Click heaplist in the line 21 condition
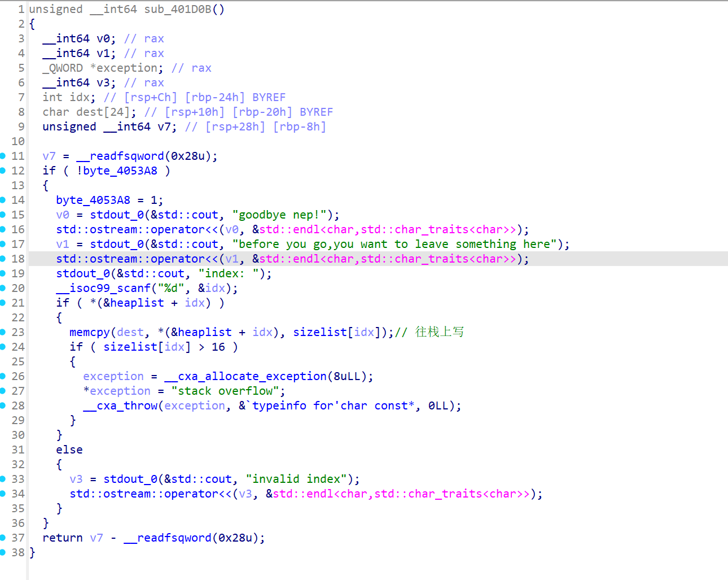The height and width of the screenshot is (580, 728). (137, 303)
